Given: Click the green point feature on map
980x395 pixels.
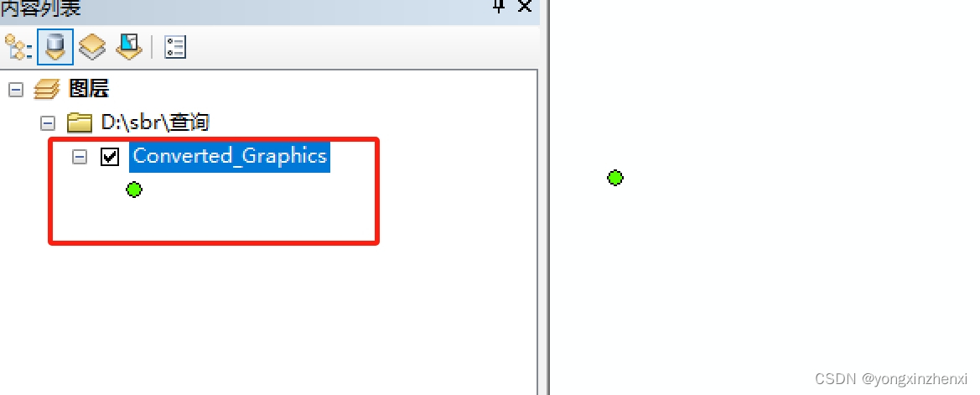Looking at the screenshot, I should pyautogui.click(x=615, y=178).
